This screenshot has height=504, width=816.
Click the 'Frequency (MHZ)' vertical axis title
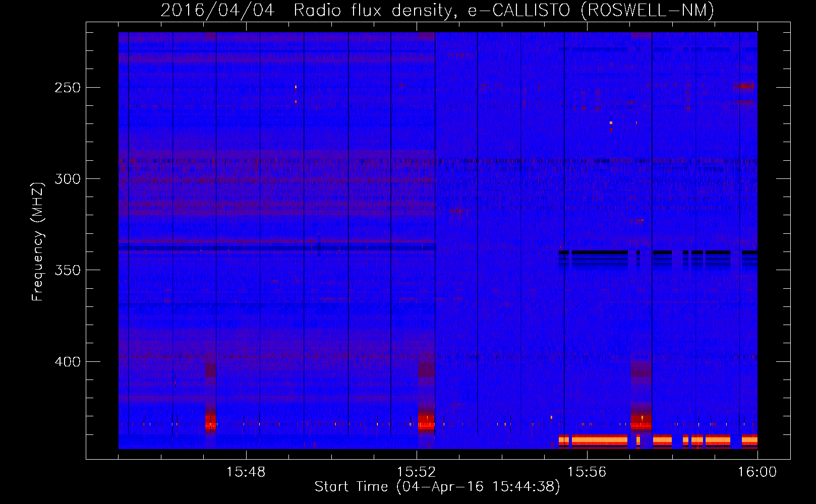(x=38, y=241)
